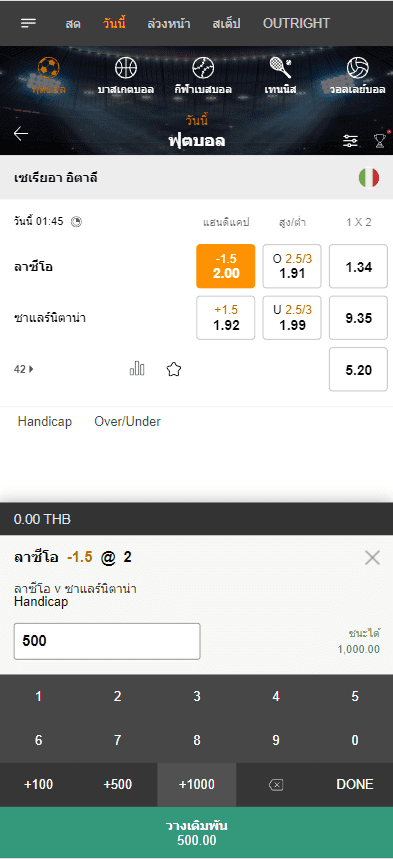Deselect the Lazio -1.5 handicap odds

[x=226, y=266]
